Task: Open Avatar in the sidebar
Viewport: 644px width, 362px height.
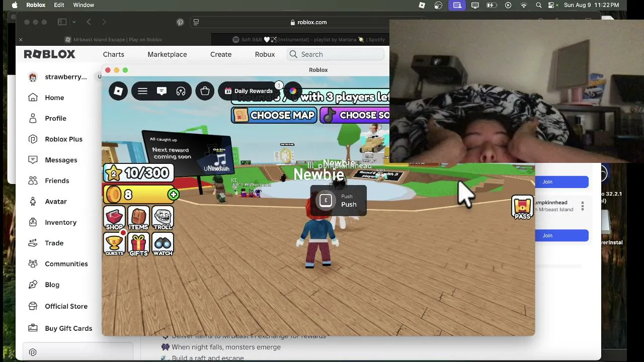Action: click(x=56, y=202)
